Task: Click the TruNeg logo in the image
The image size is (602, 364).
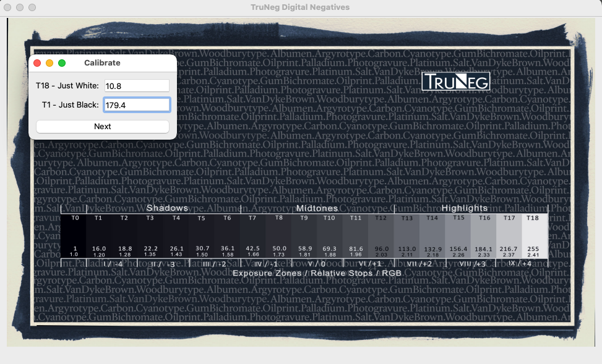Action: coord(456,82)
